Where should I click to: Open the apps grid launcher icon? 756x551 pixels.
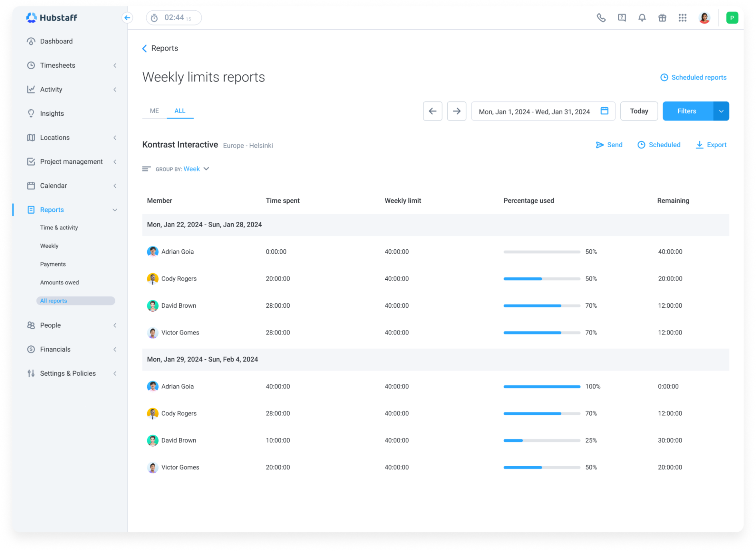coord(682,18)
